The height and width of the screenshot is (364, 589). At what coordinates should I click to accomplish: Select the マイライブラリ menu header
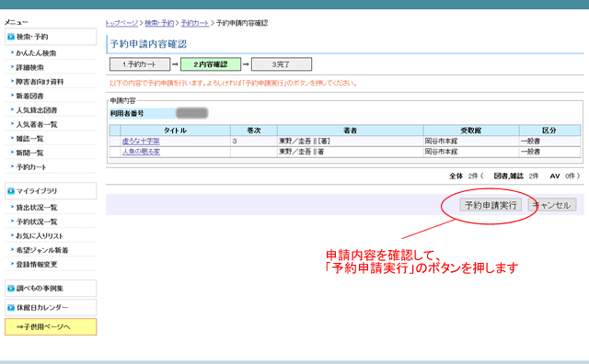point(51,191)
